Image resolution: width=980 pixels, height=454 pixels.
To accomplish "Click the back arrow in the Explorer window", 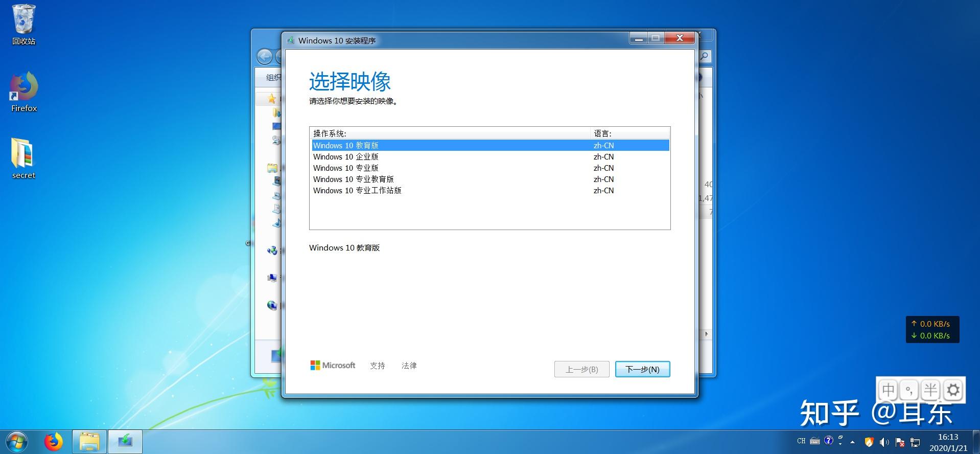I will (264, 56).
